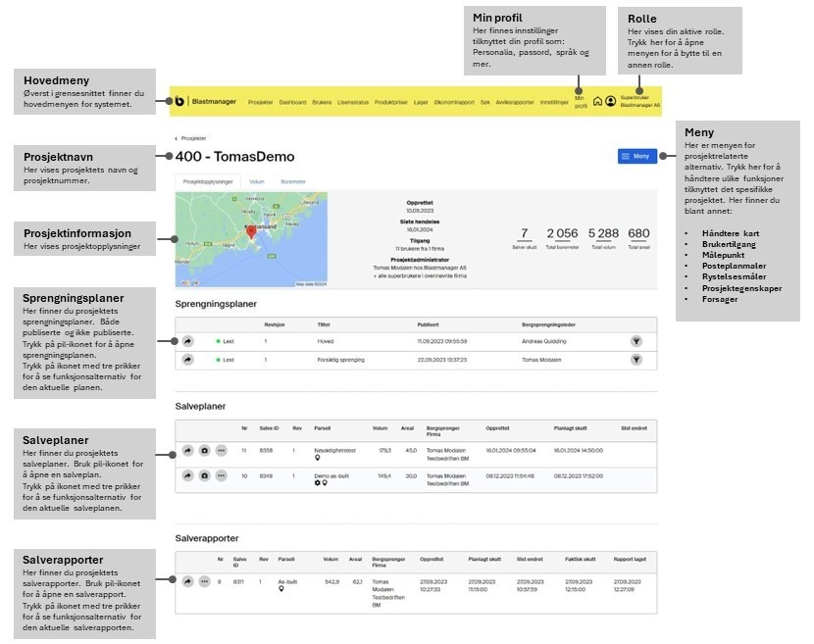The image size is (814, 644).
Task: Open the user profile avatar icon
Action: click(610, 101)
